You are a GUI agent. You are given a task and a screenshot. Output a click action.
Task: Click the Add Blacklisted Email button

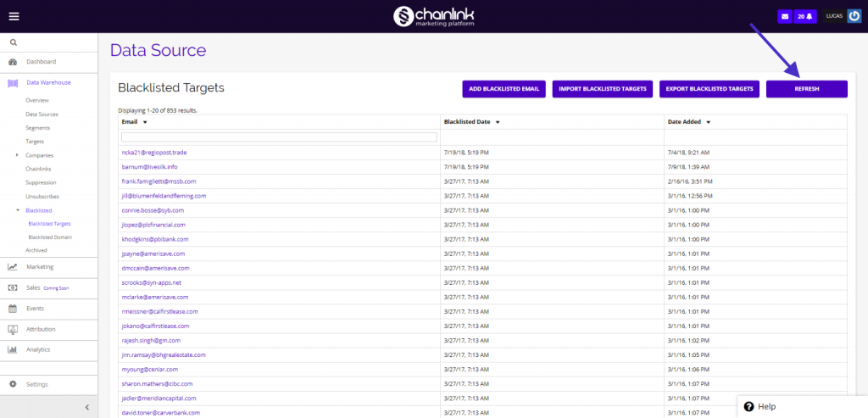504,88
